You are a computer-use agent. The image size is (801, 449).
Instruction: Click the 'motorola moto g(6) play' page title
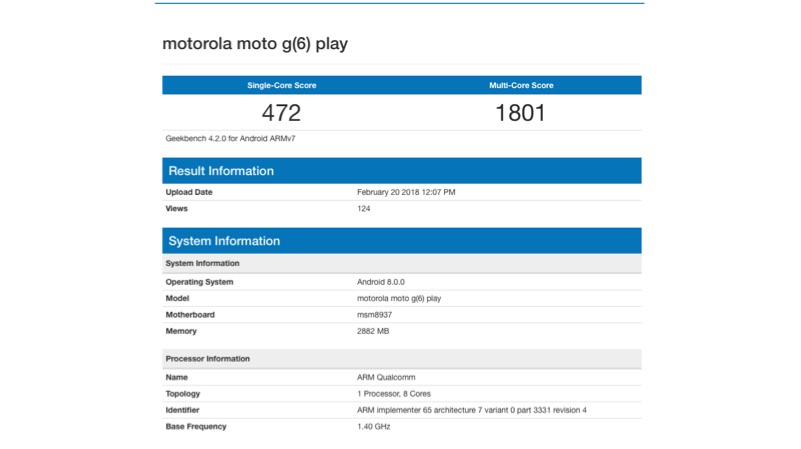point(255,45)
